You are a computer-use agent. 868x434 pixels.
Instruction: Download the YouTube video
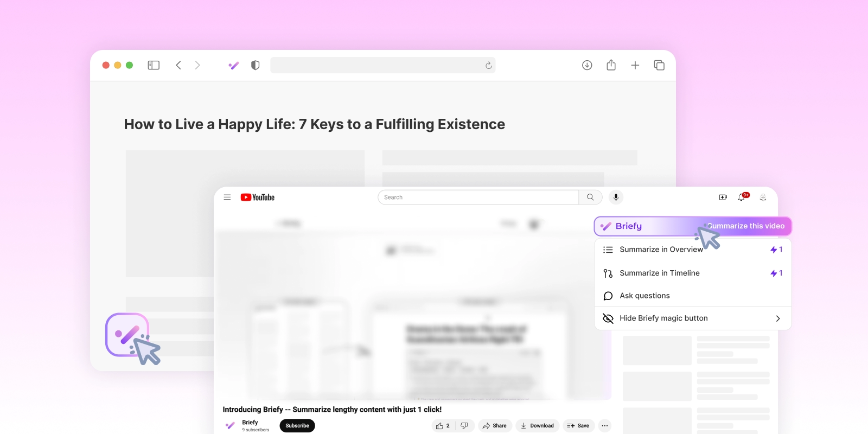[x=537, y=426]
